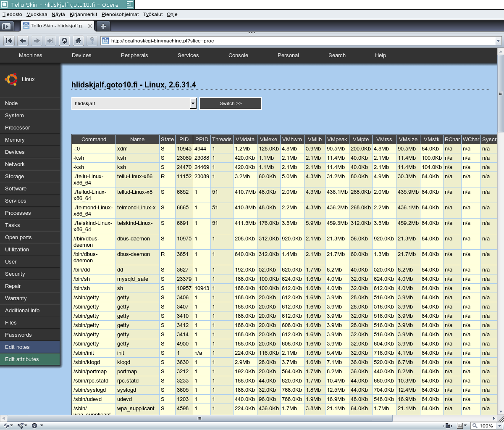Screen dimensions: 504x430
Task: Click the rewind navigation icon
Action: point(9,41)
